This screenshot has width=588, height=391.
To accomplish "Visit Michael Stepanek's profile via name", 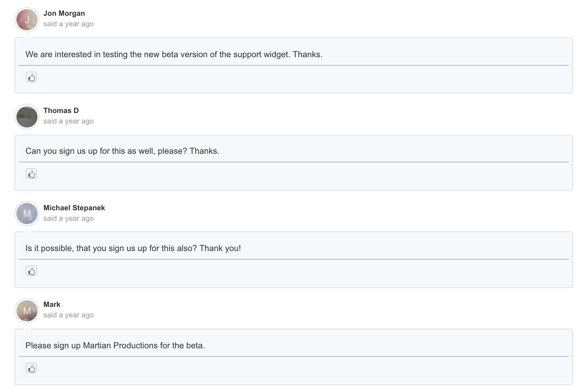I will [74, 208].
